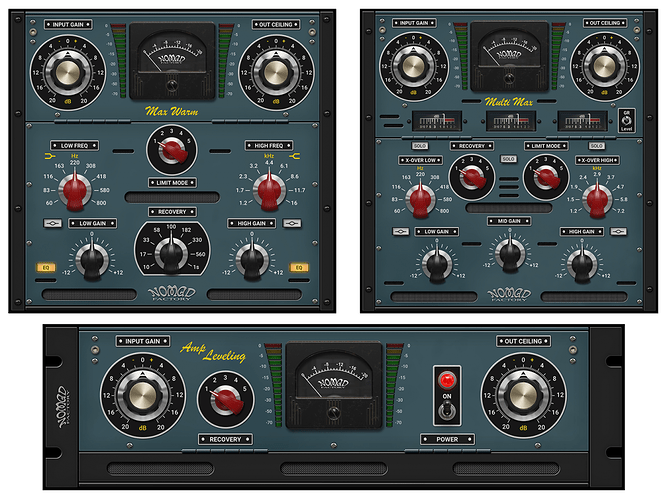
Task: Click the High Gain knob in Max Warm
Action: [252, 259]
